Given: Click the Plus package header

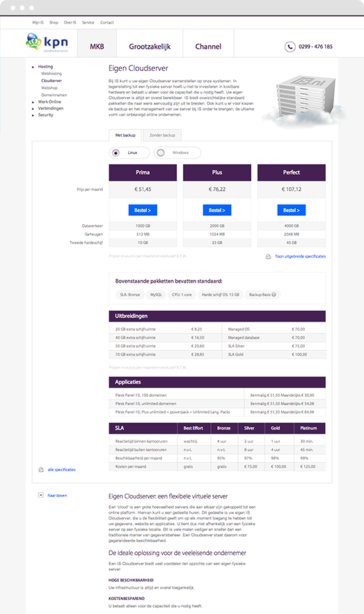Looking at the screenshot, I should pyautogui.click(x=217, y=173).
